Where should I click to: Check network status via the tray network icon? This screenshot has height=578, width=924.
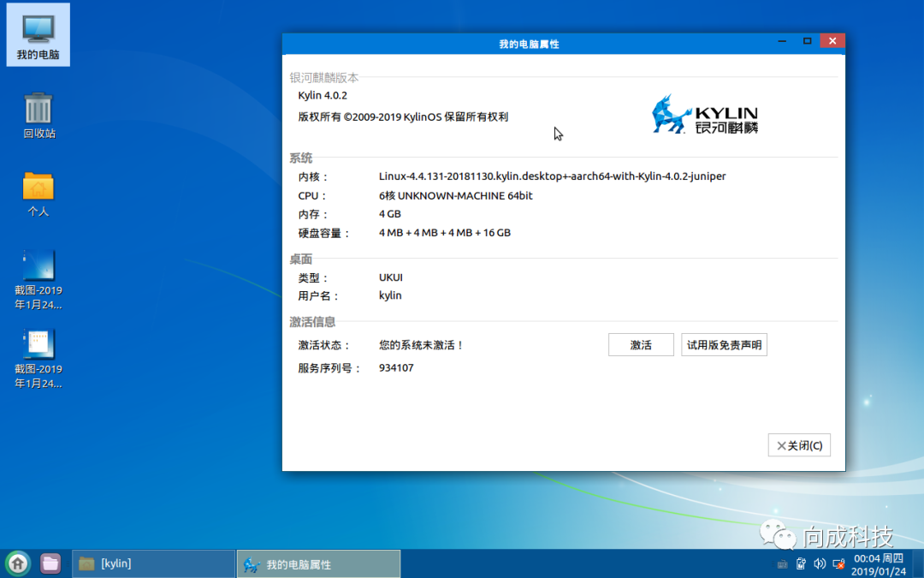838,564
